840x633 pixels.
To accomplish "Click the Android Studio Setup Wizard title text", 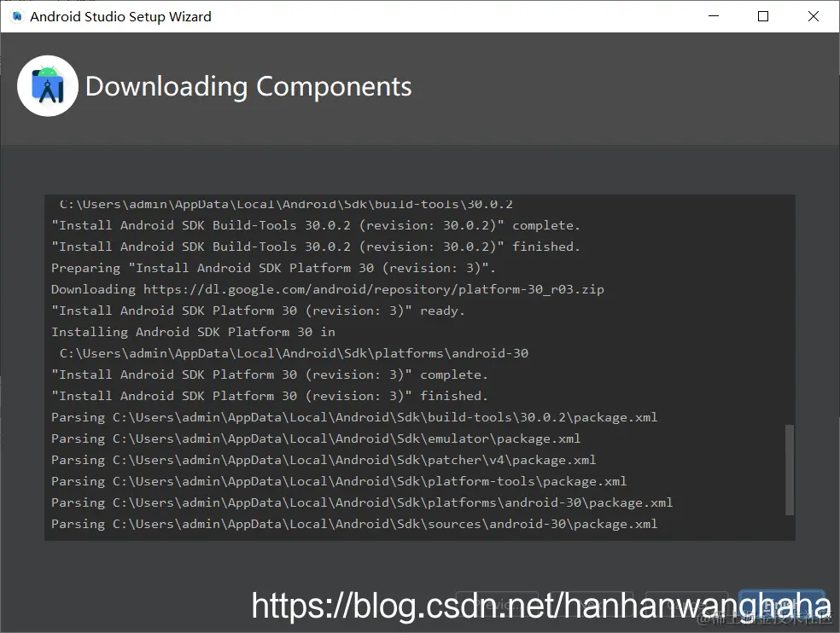I will tap(120, 16).
